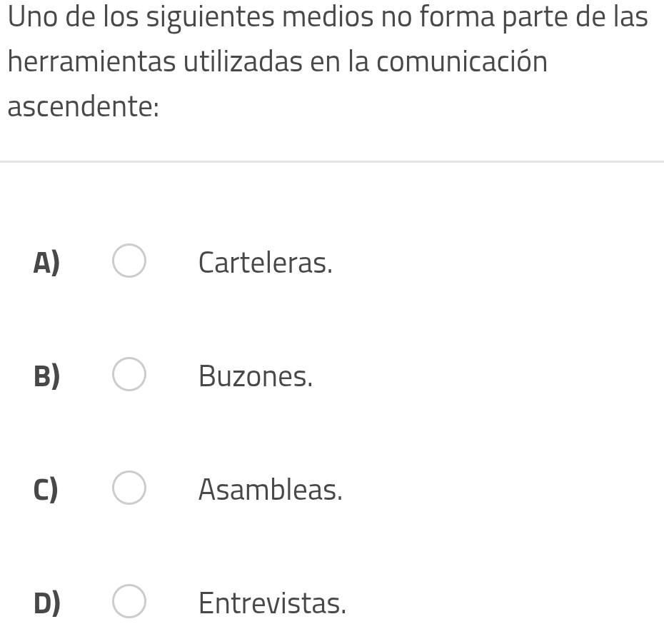
Task: Click the bold 'C)' option letter
Action: (x=46, y=490)
